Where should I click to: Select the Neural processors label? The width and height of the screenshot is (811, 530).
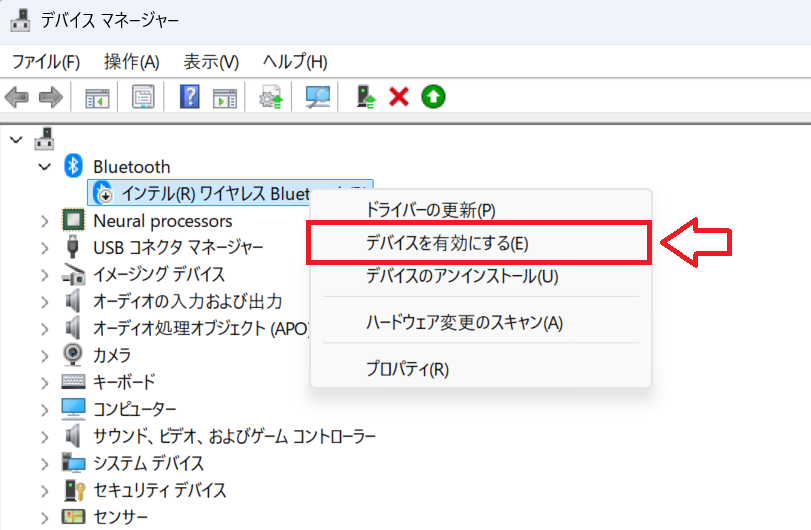pos(163,221)
